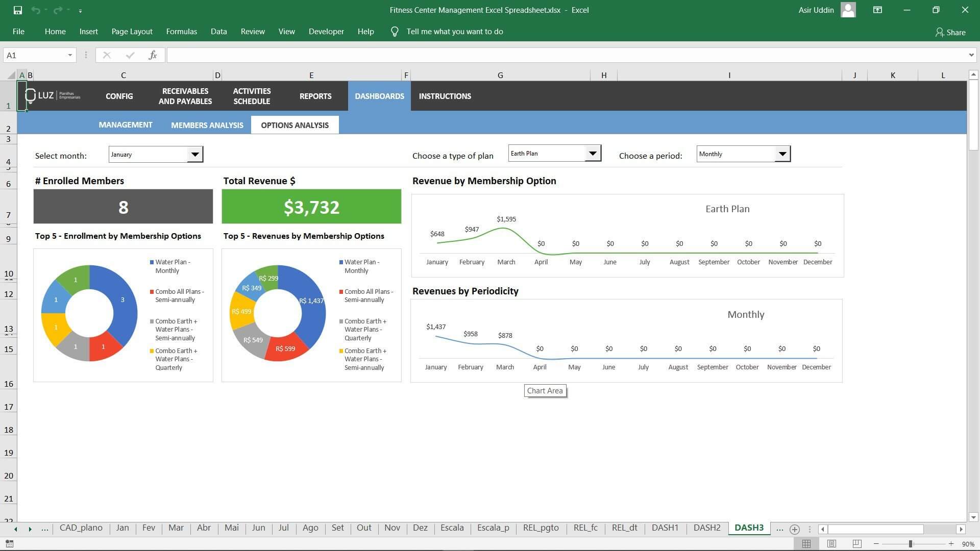
Task: Open the Insert Function dialog via fx icon
Action: [x=153, y=55]
